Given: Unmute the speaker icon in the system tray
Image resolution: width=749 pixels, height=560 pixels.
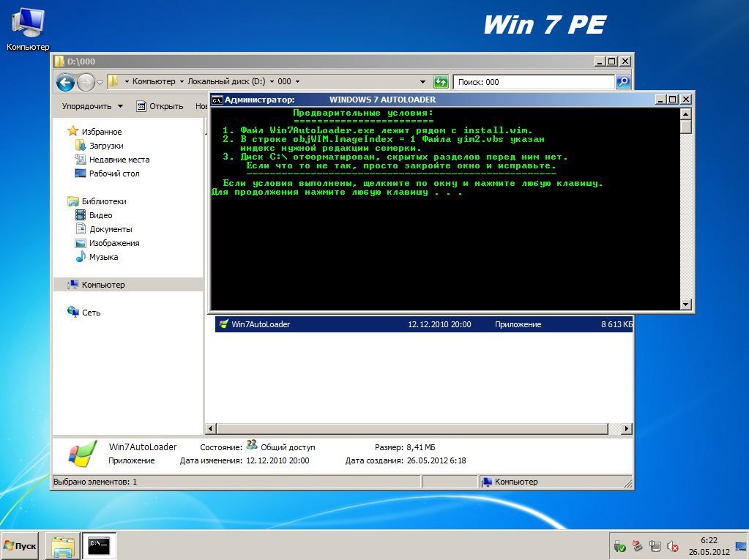Looking at the screenshot, I should tap(672, 546).
